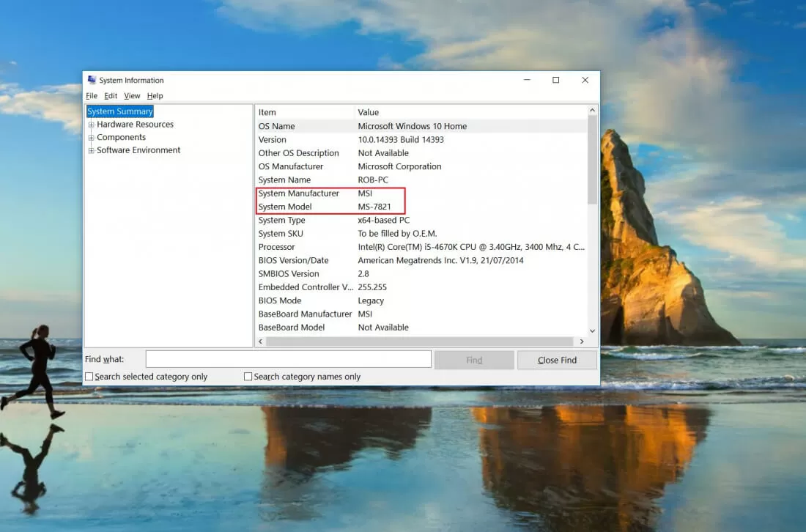This screenshot has width=806, height=532.
Task: Click the 2.8 SMBIOS version value
Action: pyautogui.click(x=363, y=273)
